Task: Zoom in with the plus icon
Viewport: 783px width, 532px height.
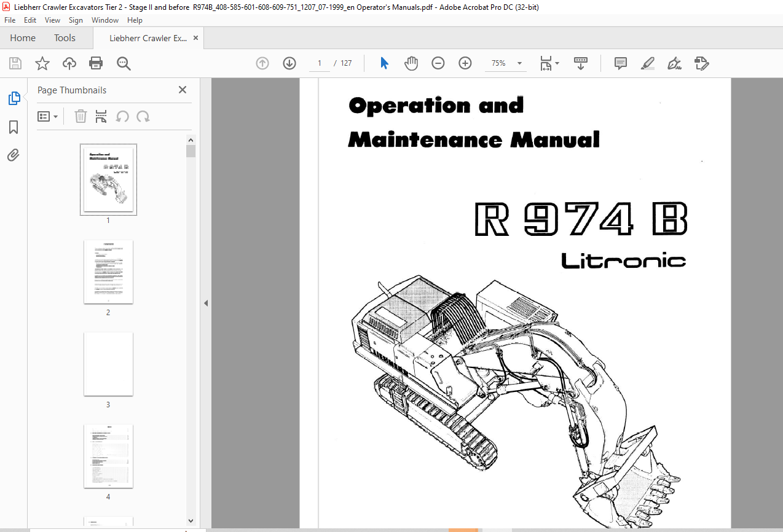Action: 465,63
